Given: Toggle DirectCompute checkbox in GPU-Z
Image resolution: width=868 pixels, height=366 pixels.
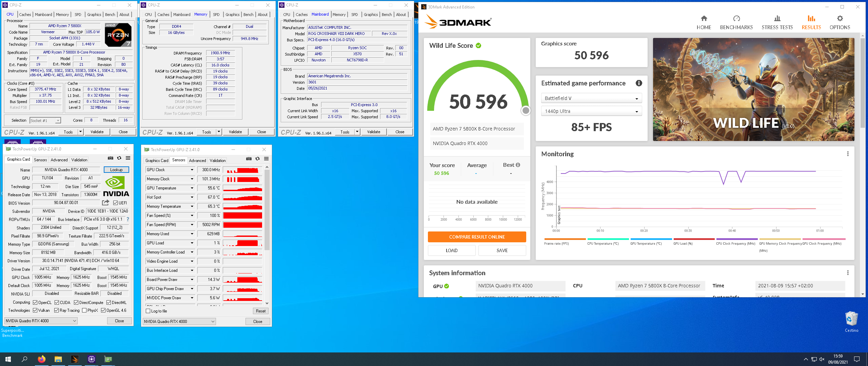Looking at the screenshot, I should click(x=76, y=302).
